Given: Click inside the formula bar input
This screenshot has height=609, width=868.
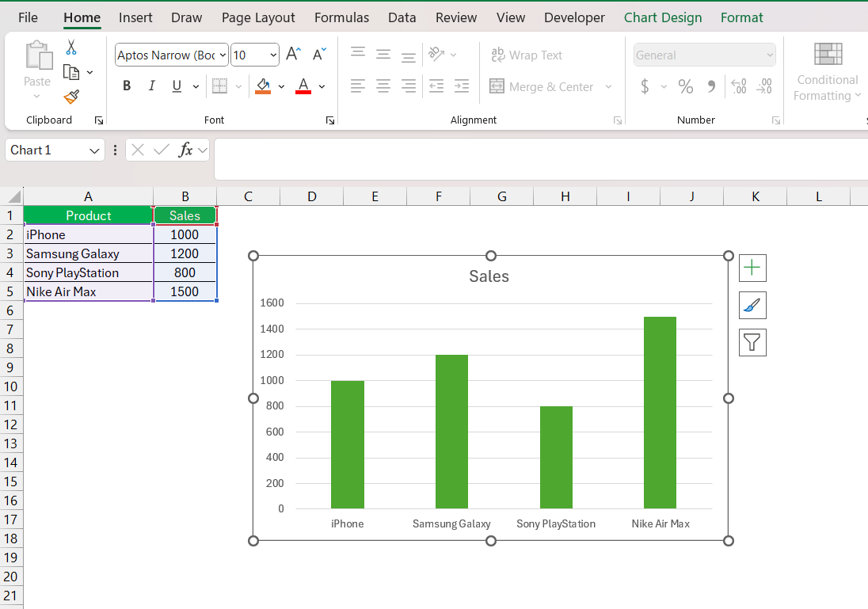Looking at the screenshot, I should [541, 159].
